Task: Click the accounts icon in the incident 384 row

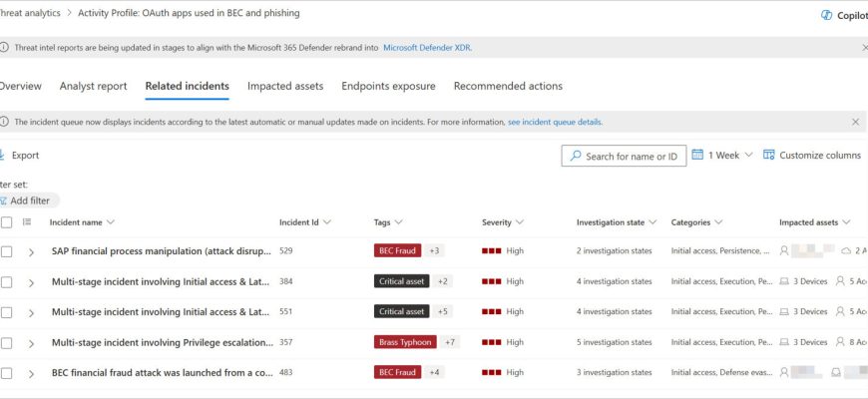Action: 840,281
